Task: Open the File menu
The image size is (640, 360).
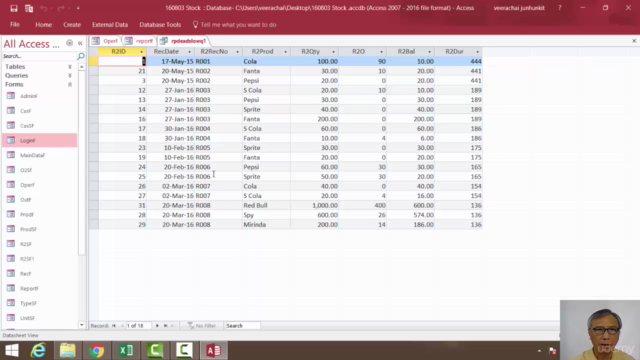Action: 15,24
